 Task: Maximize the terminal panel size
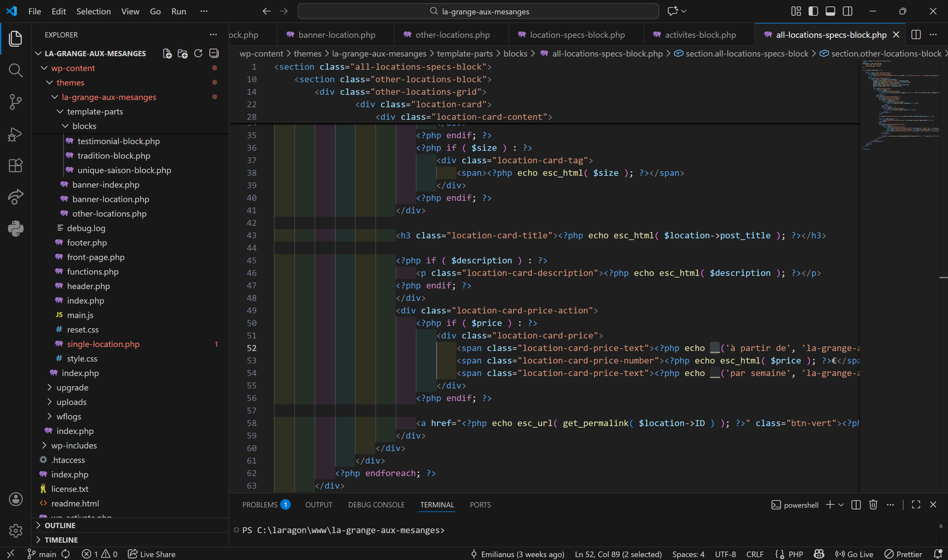coord(916,505)
